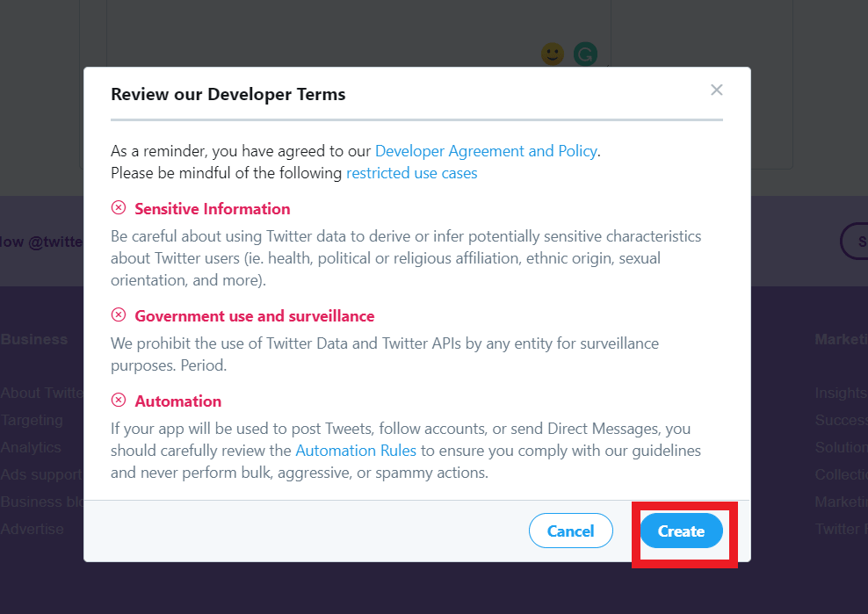Click the green Grammarly icon
Viewport: 868px width, 614px height.
click(x=585, y=54)
